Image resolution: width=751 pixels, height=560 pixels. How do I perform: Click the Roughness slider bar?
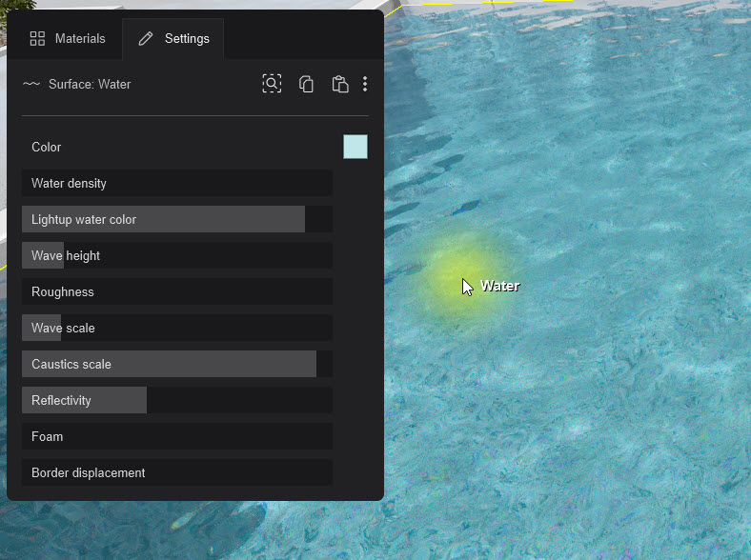(x=177, y=291)
